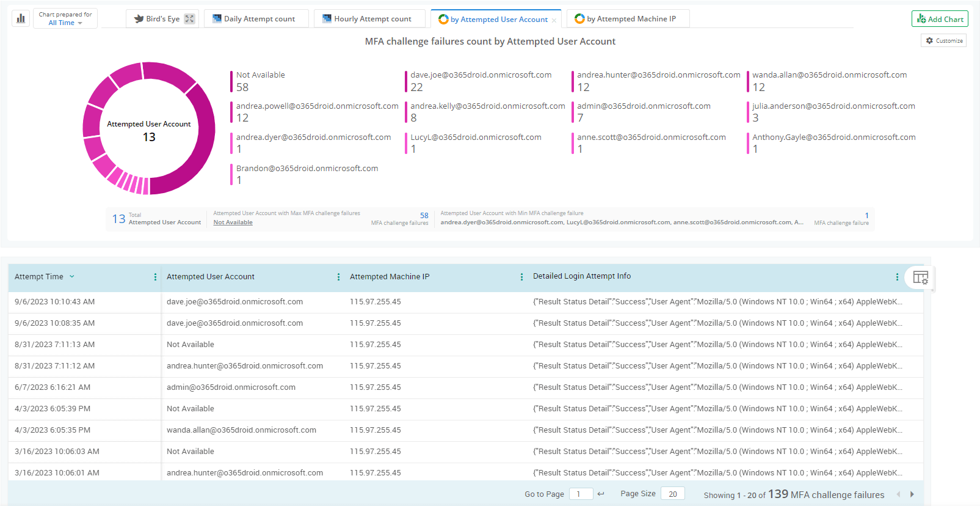
Task: Open the table column settings icon
Action: (x=920, y=278)
